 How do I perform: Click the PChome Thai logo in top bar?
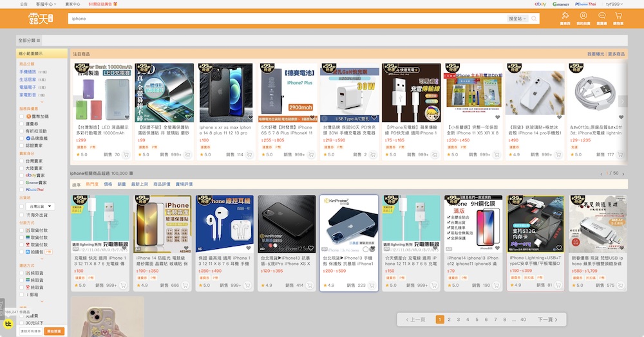(585, 4)
